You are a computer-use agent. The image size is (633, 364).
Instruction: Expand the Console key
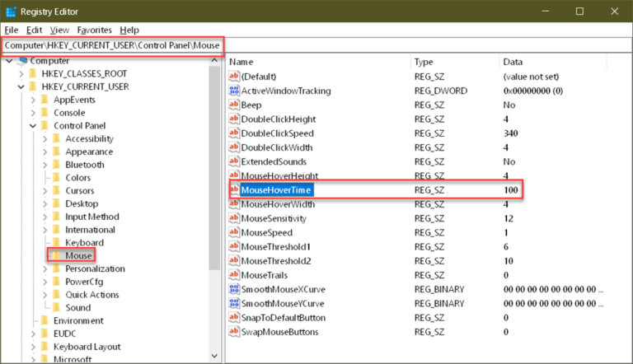(34, 113)
